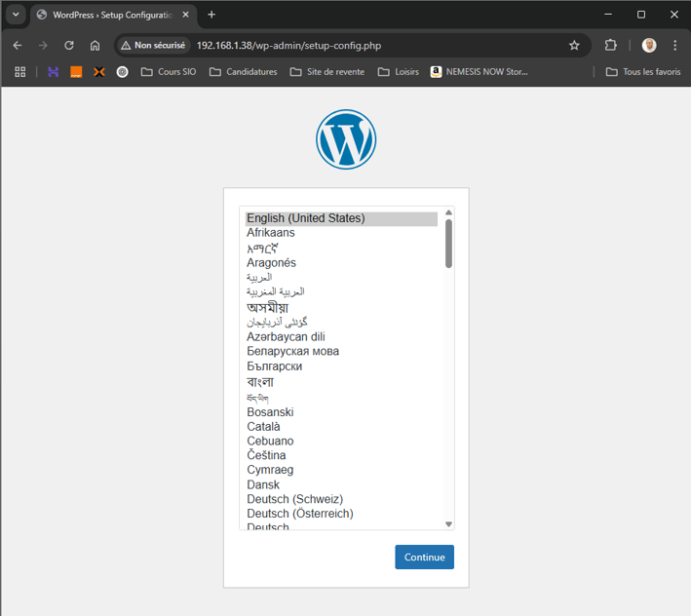Open the round white bookmark icon
Image resolution: width=691 pixels, height=616 pixels.
point(122,72)
